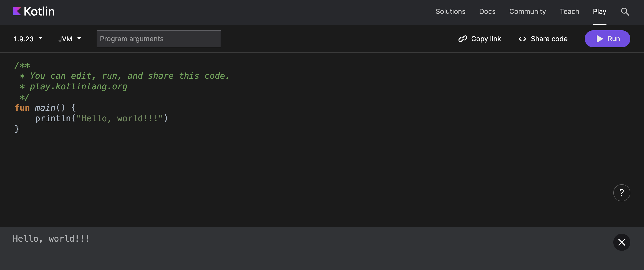Select the Play tab
644x270 pixels.
point(599,12)
